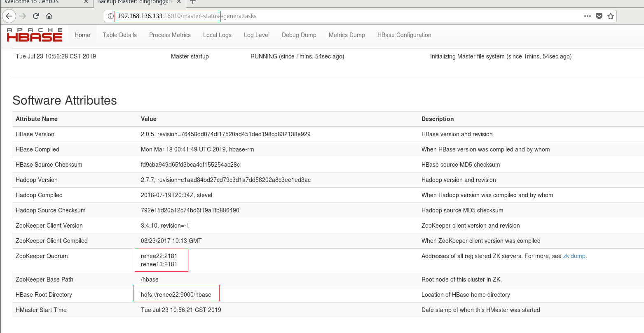Click the Master startup task description
Image resolution: width=644 pixels, height=333 pixels.
point(190,56)
